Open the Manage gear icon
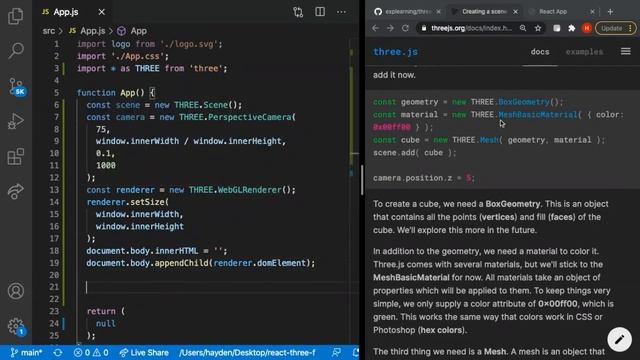The width and height of the screenshot is (640, 360). 16,327
